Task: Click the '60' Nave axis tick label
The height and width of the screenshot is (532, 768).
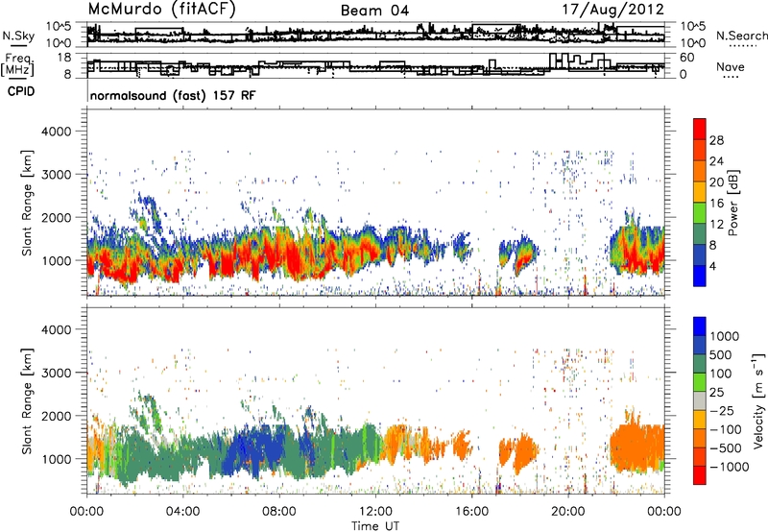Action: click(686, 58)
